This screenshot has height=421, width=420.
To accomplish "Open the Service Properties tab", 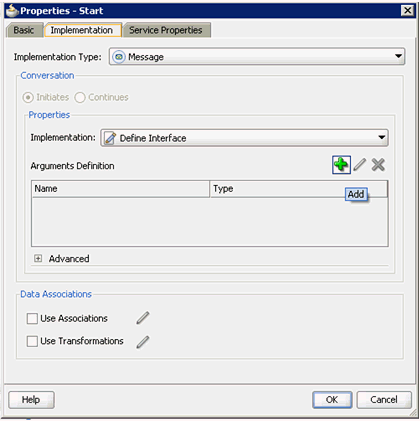I will click(x=166, y=30).
